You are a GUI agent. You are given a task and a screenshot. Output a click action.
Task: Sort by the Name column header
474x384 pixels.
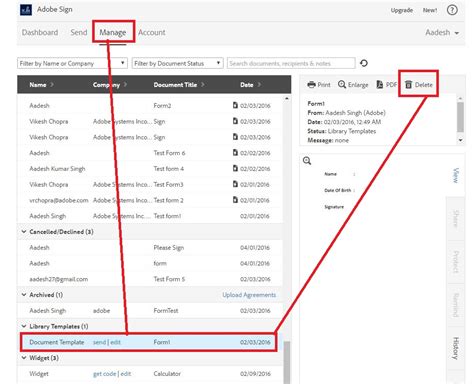pos(41,85)
